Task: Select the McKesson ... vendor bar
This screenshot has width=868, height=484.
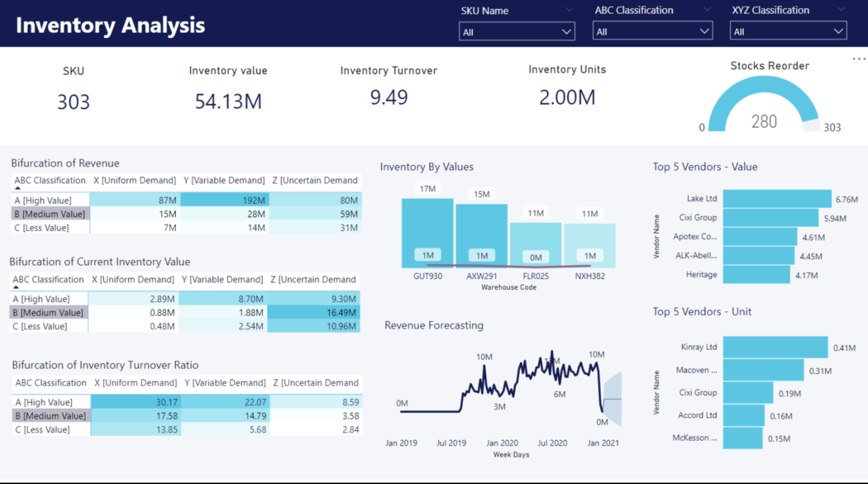Action: [x=742, y=438]
